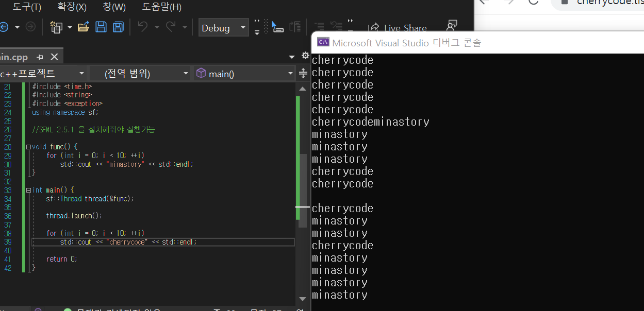Open the (전역 범위) scope dropdown
Screen dimensions: 644x311
coord(141,74)
